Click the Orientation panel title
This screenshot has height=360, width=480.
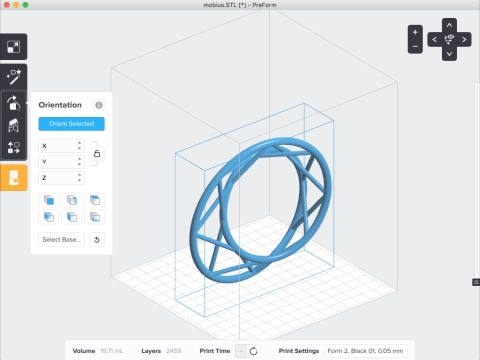pos(60,105)
